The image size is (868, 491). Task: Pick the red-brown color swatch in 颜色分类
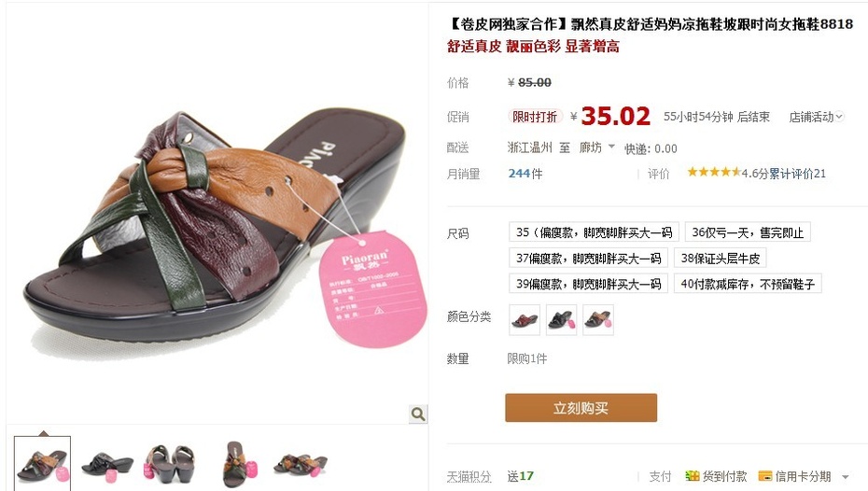(x=525, y=320)
